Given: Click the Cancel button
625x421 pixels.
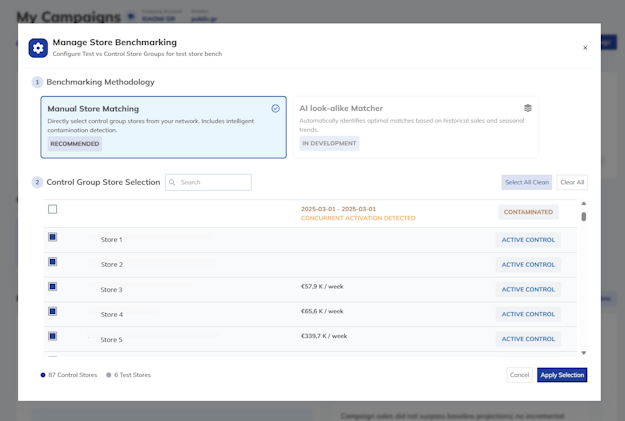Looking at the screenshot, I should [x=519, y=375].
